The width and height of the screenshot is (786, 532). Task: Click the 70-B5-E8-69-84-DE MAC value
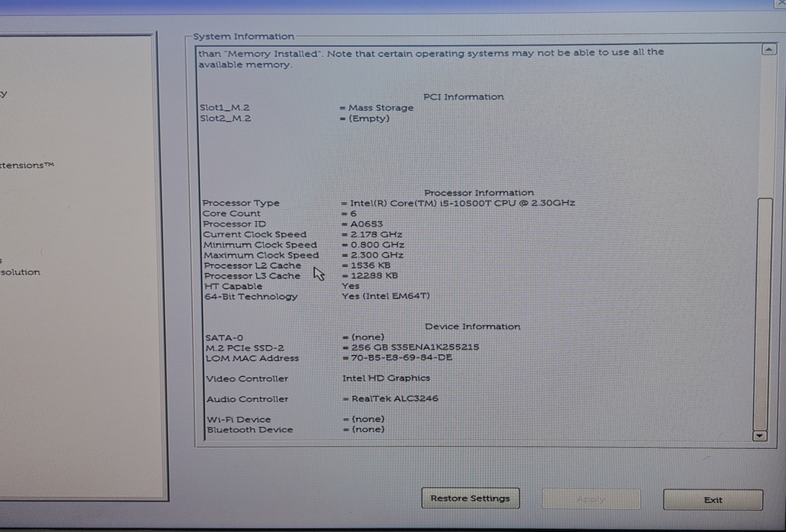401,358
